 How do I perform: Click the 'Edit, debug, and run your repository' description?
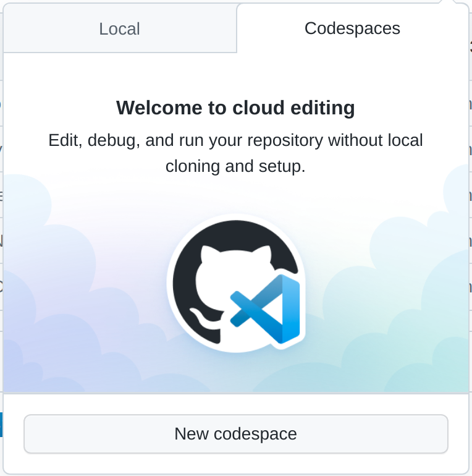[235, 153]
